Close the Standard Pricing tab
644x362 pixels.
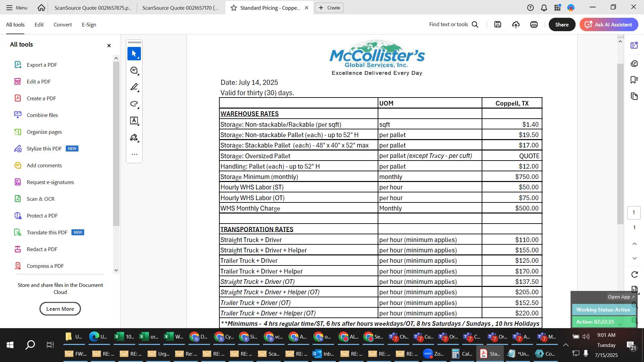[306, 8]
